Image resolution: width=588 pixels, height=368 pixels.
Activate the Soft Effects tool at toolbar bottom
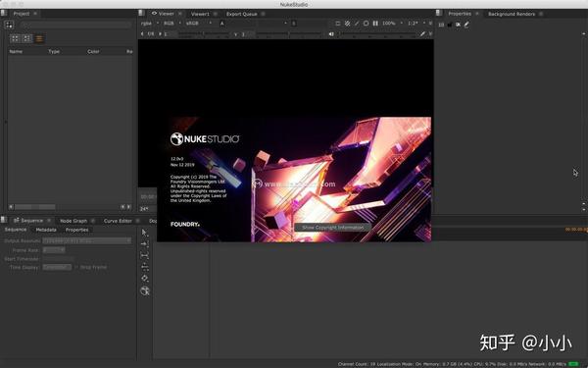pos(145,290)
